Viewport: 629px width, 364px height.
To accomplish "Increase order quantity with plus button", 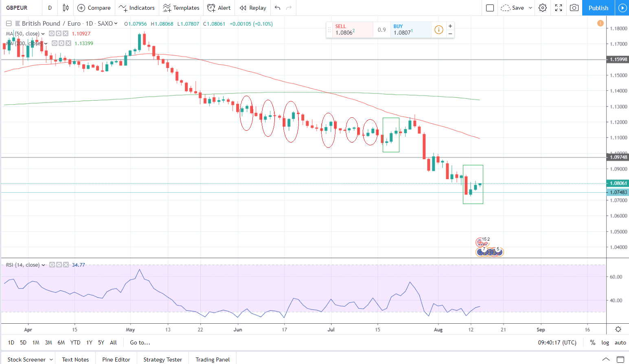I will [450, 26].
